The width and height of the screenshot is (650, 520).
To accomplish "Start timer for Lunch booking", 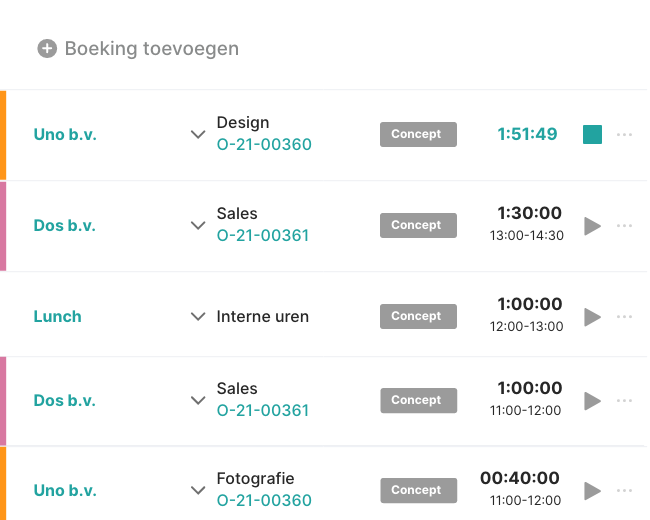I will (592, 316).
